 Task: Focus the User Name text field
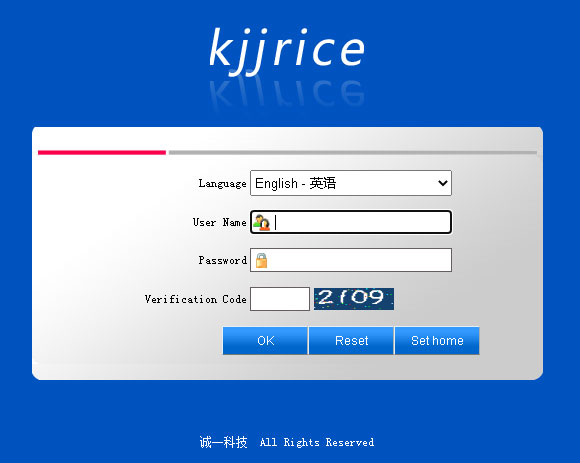(351, 222)
